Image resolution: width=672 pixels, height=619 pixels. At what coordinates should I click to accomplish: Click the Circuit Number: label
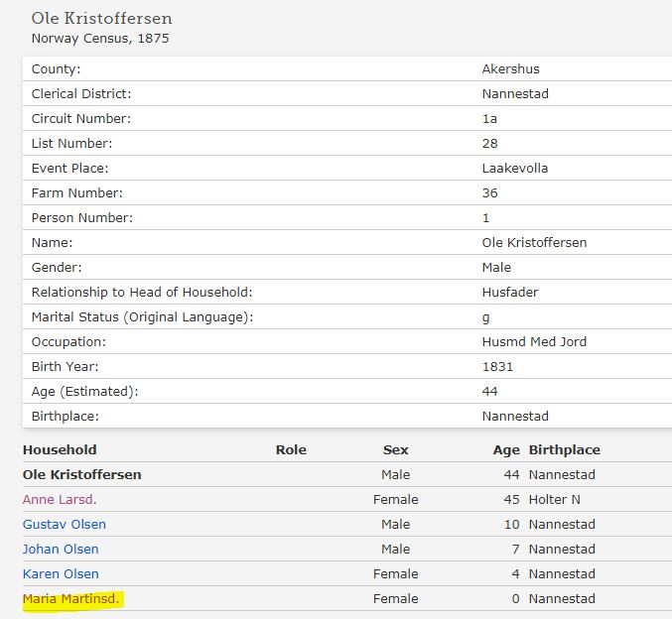81,119
